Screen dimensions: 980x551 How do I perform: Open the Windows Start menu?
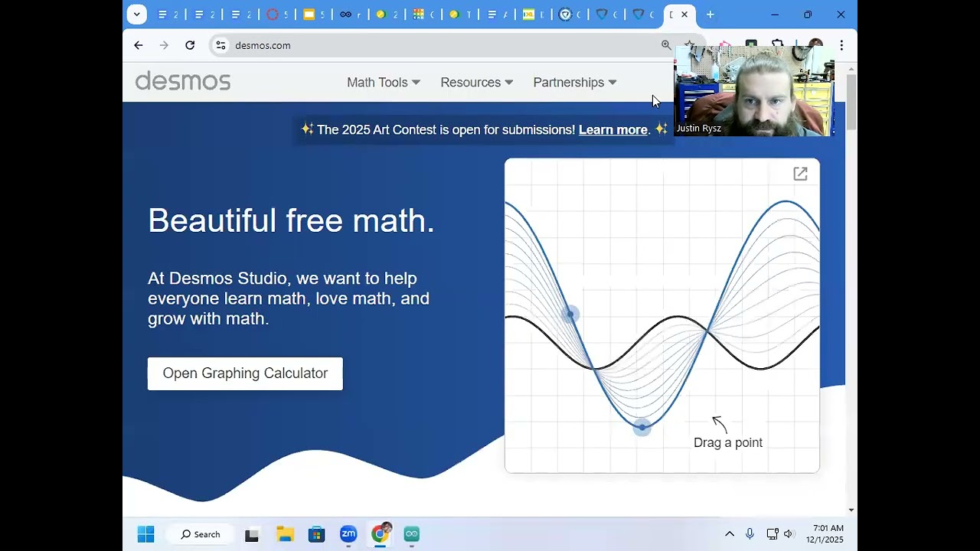(x=145, y=534)
